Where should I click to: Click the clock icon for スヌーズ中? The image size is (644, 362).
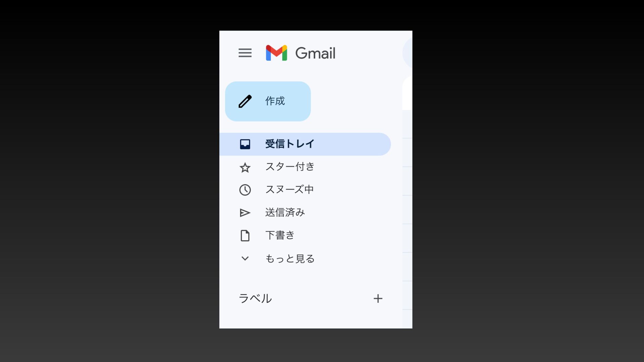(245, 190)
